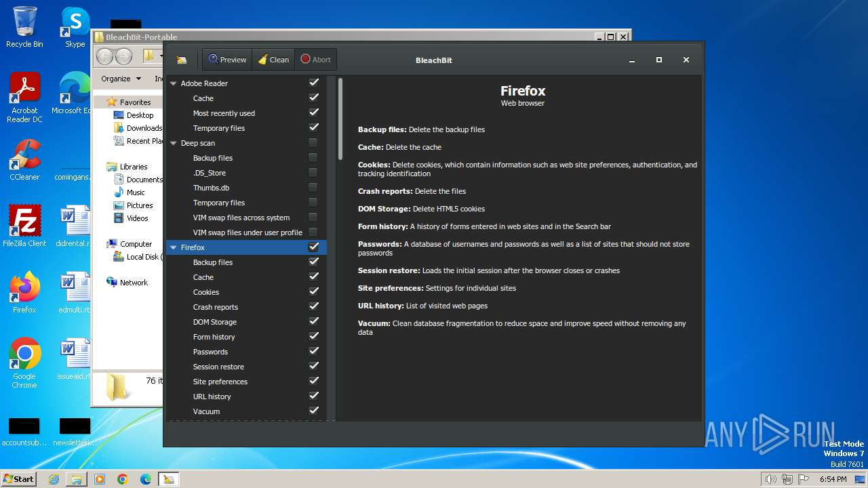Launch Internet Explorer from taskbar
Image resolution: width=868 pixels, height=488 pixels.
tap(54, 479)
